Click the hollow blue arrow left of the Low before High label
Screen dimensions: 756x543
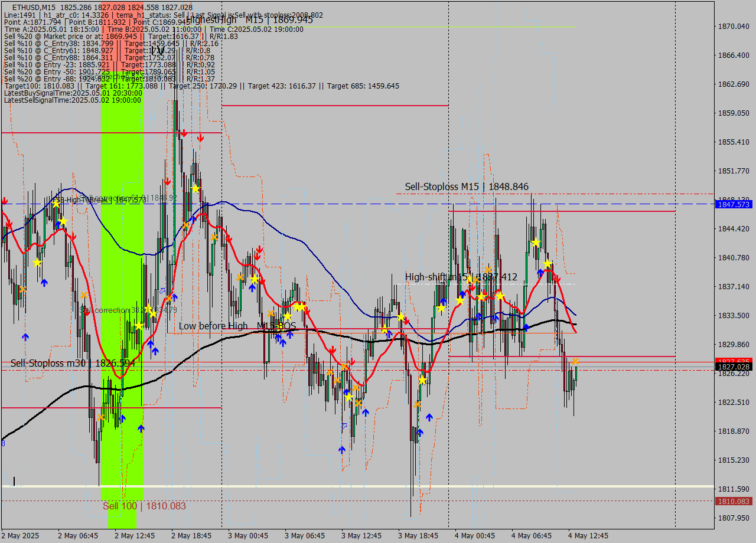click(x=162, y=291)
